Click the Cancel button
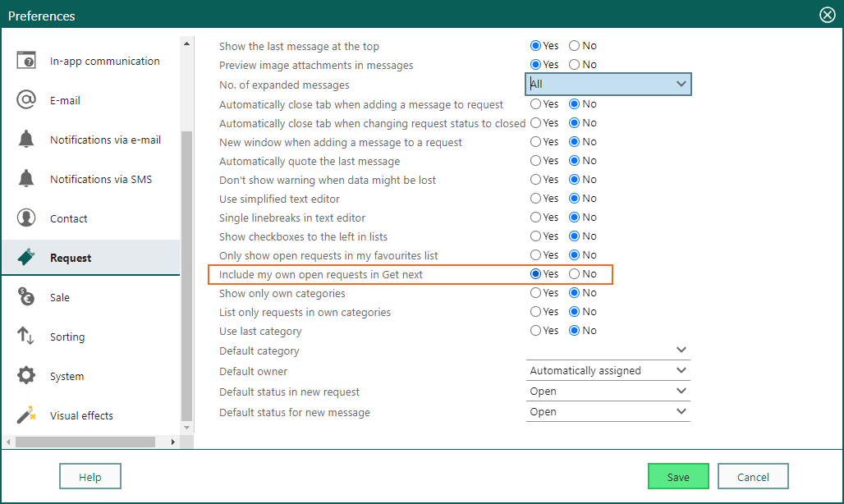 [x=753, y=477]
